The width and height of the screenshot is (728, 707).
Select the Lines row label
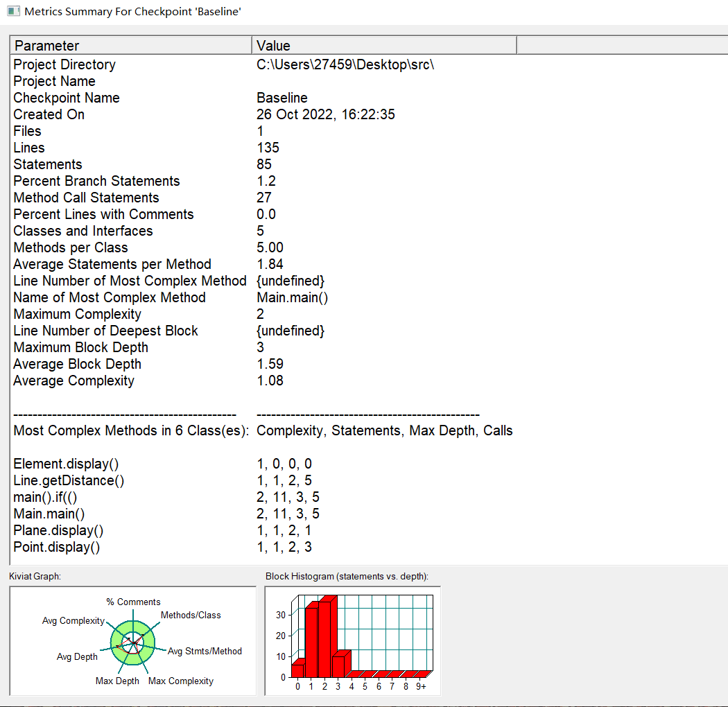click(x=29, y=148)
